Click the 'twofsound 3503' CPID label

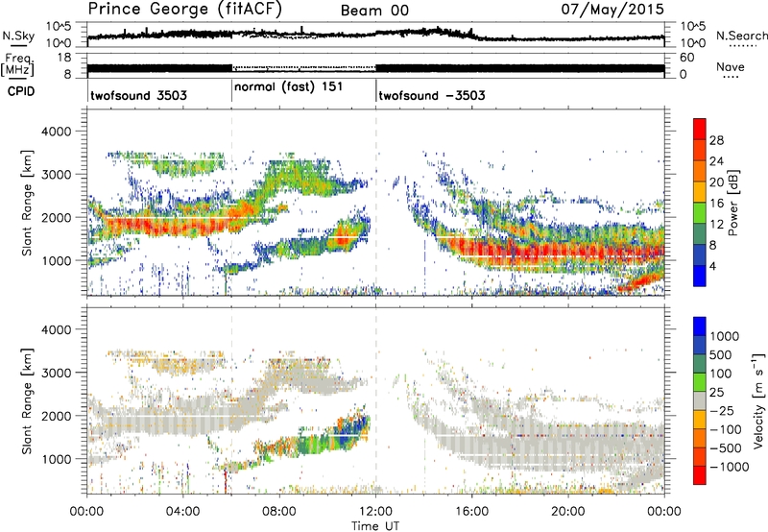[x=139, y=95]
